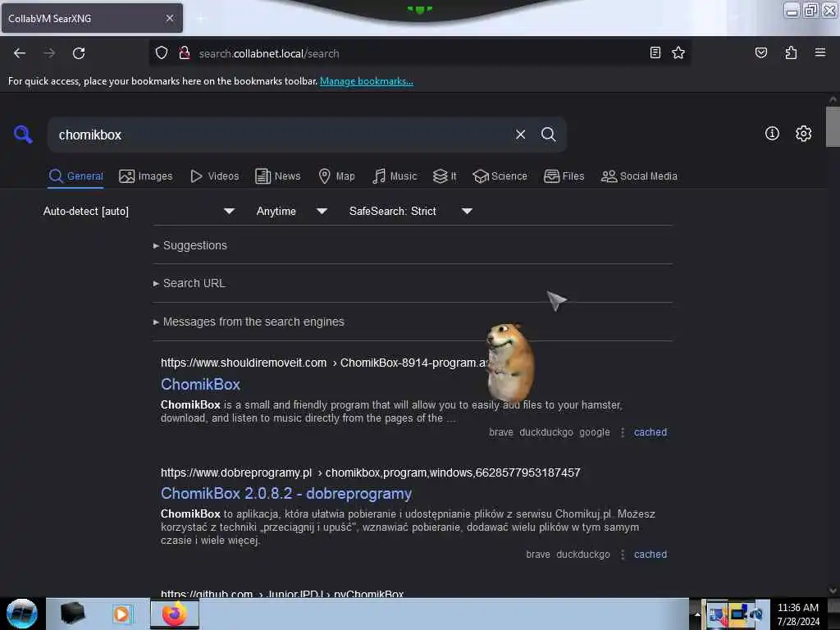840x630 pixels.
Task: Switch to the Music category
Action: coord(395,176)
